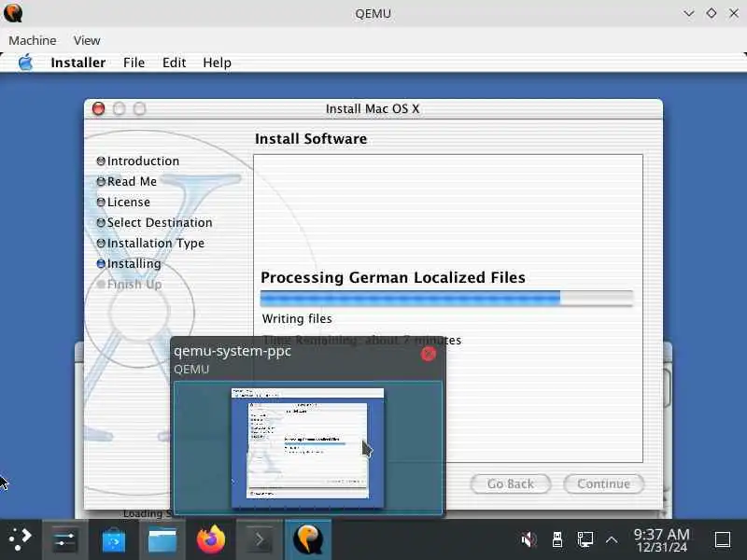Viewport: 747px width, 560px height.
Task: Launch Firefox from the taskbar
Action: [x=211, y=539]
